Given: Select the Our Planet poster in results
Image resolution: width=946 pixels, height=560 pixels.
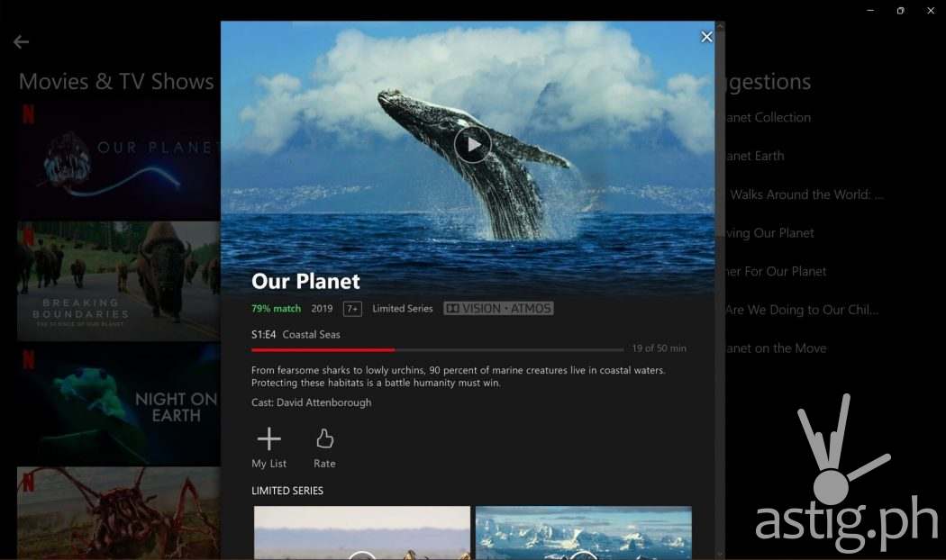Looking at the screenshot, I should coord(119,159).
